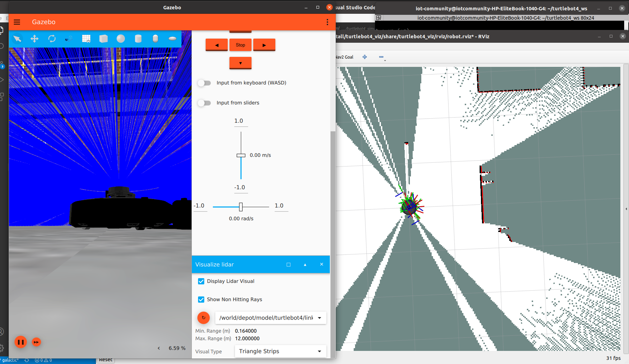The image size is (629, 364).
Task: Refresh the lidar topic list
Action: coord(204,317)
